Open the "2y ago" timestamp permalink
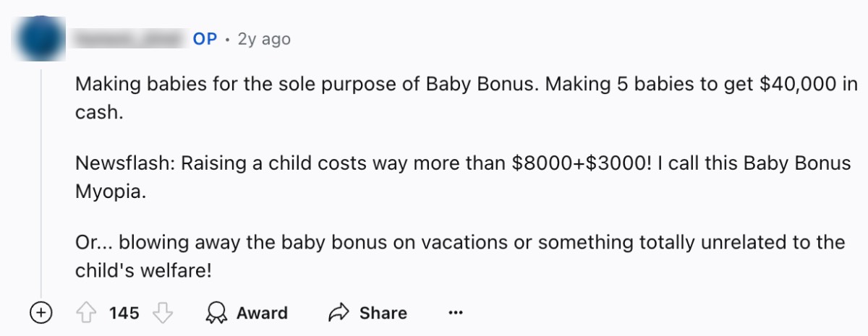Viewport: 868px width, 336px height. (264, 39)
